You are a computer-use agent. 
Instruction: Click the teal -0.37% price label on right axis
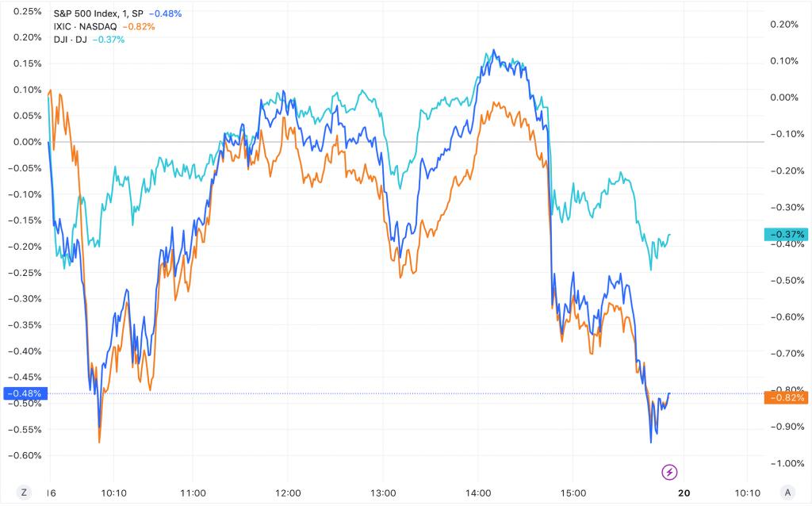coord(785,234)
